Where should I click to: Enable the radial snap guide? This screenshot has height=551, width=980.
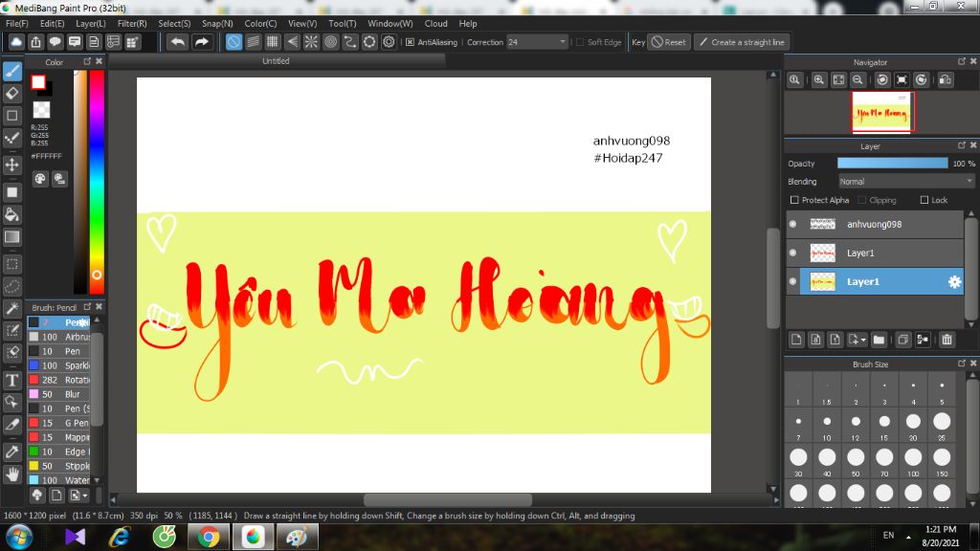311,42
